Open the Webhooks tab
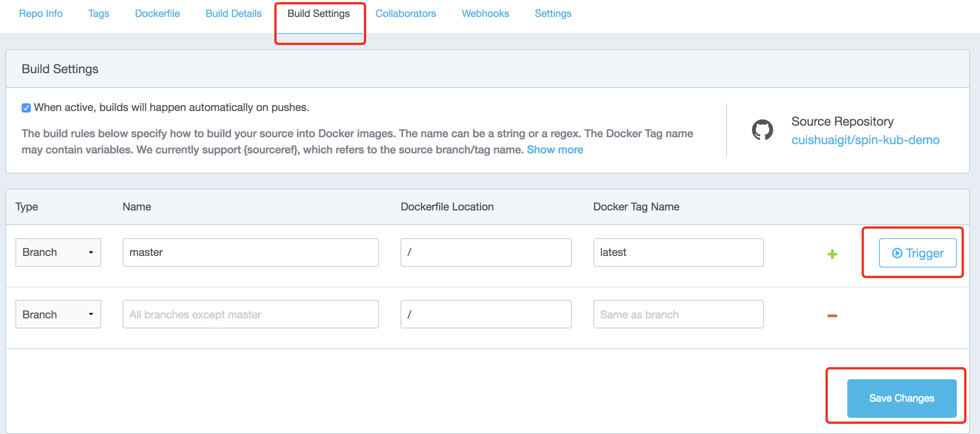This screenshot has height=434, width=980. [x=485, y=13]
